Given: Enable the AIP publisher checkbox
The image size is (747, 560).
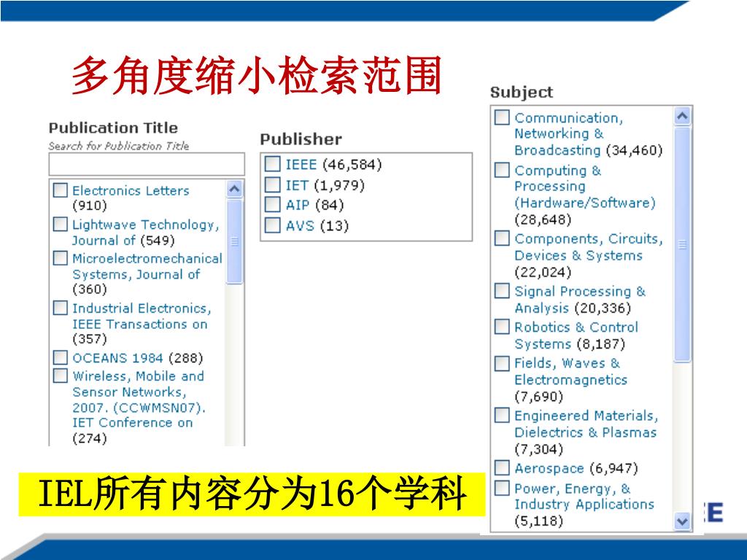Looking at the screenshot, I should coord(273,204).
